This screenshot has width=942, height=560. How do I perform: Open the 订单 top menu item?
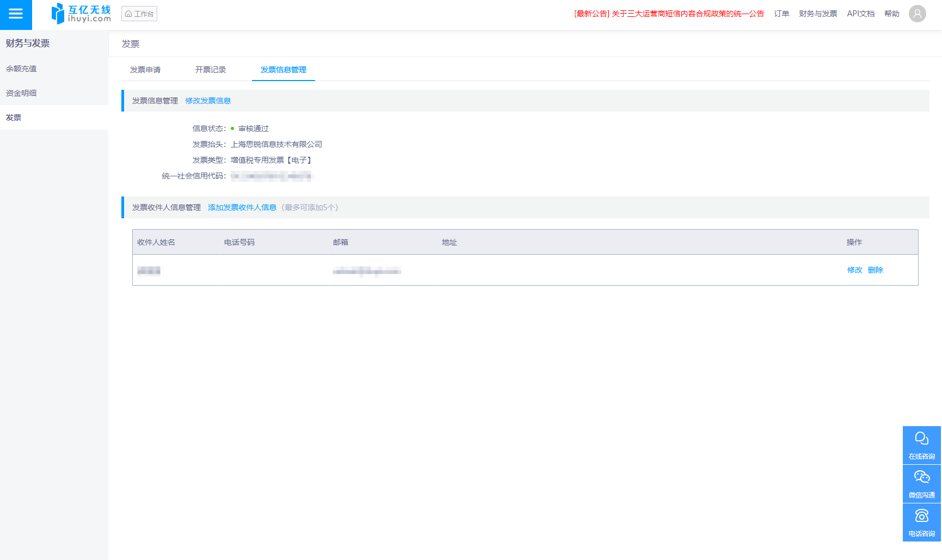pyautogui.click(x=781, y=14)
